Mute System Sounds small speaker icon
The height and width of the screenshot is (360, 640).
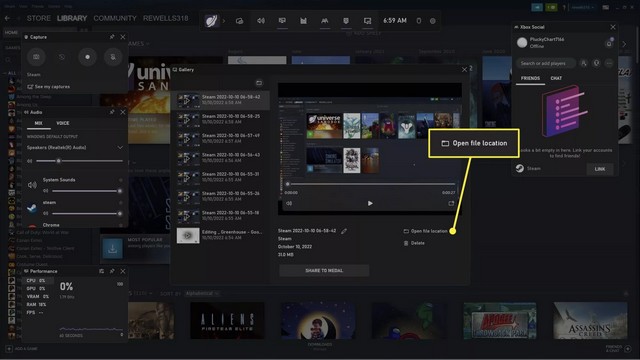[46, 191]
